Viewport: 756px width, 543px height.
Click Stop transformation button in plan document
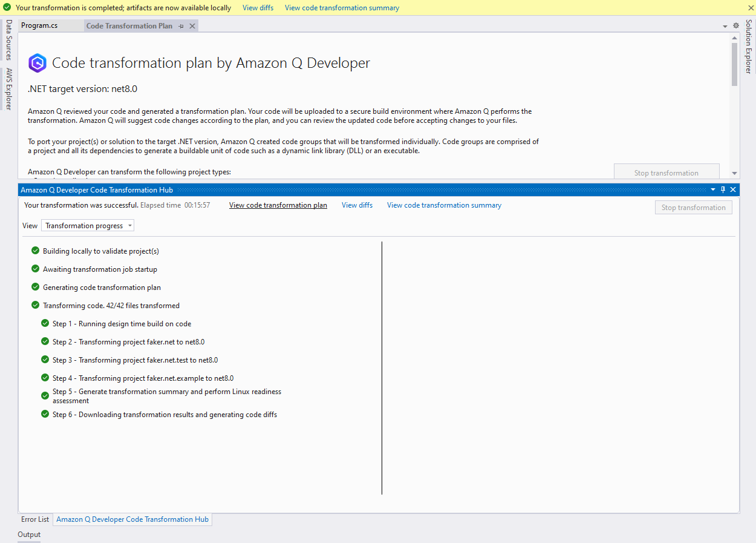(x=666, y=173)
